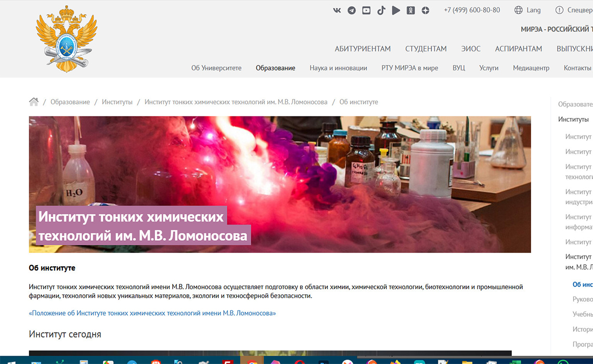Open the Lang language selector
Image resolution: width=593 pixels, height=364 pixels.
pyautogui.click(x=534, y=10)
